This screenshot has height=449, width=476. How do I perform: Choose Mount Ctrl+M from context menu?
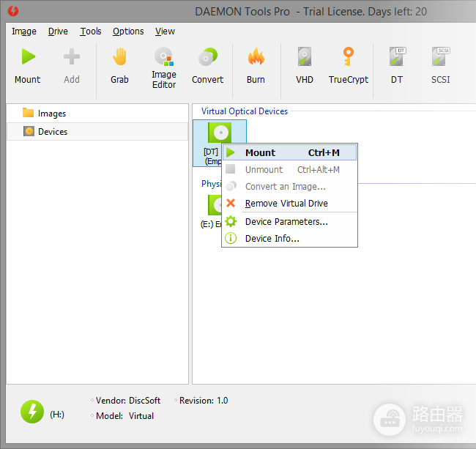[289, 152]
